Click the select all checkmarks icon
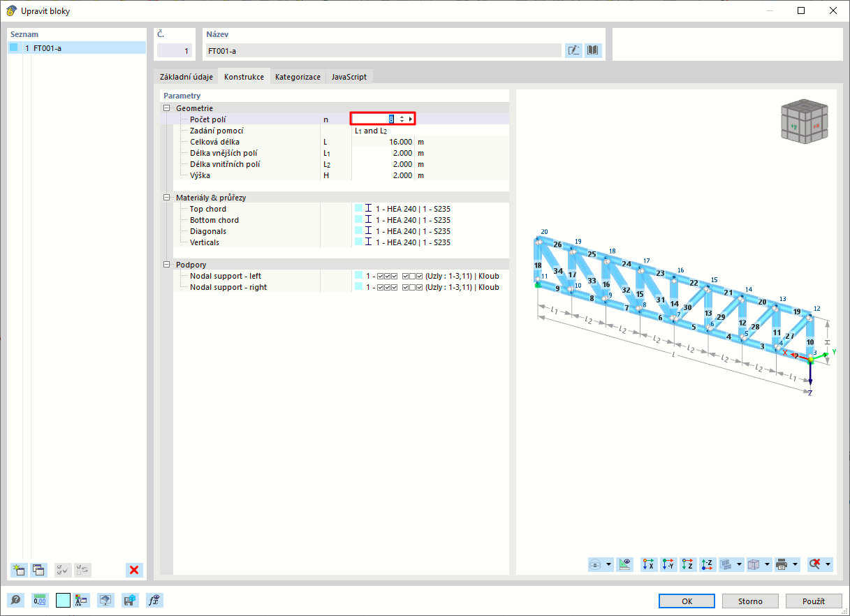Image resolution: width=850 pixels, height=616 pixels. click(x=63, y=570)
